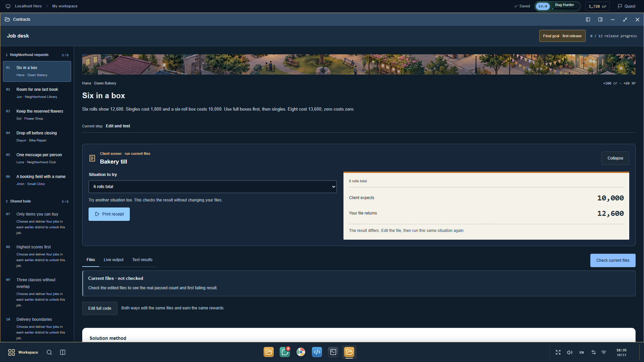Switch to the Live output tab
The image size is (644, 362).
(113, 260)
